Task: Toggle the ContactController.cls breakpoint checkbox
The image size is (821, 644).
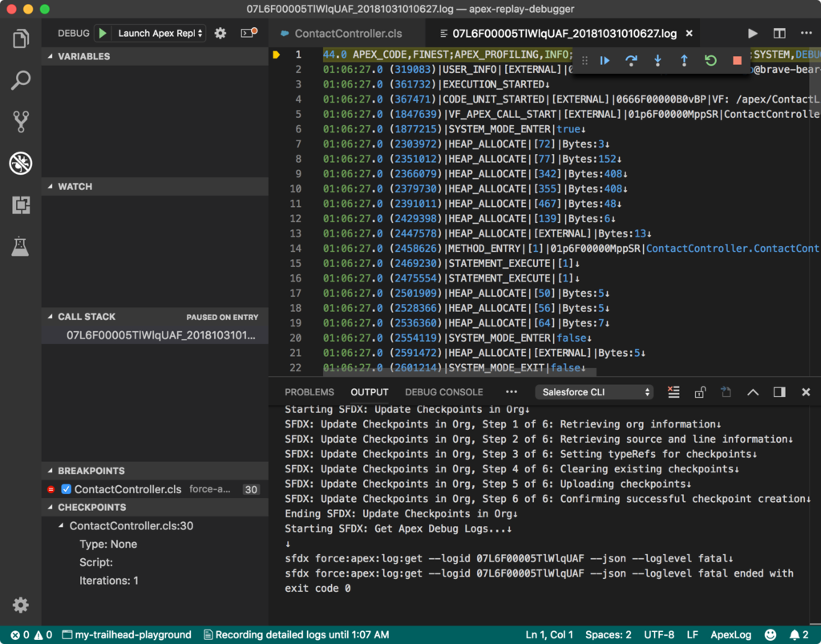Action: (67, 489)
